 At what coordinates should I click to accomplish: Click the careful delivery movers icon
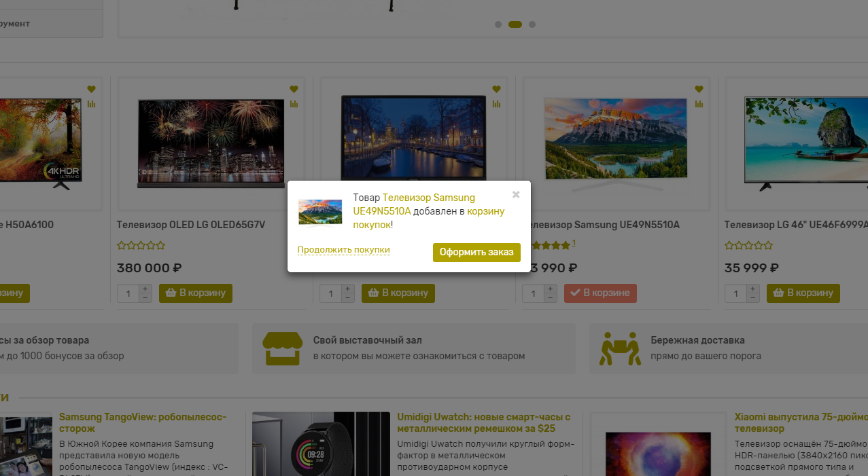click(x=620, y=348)
